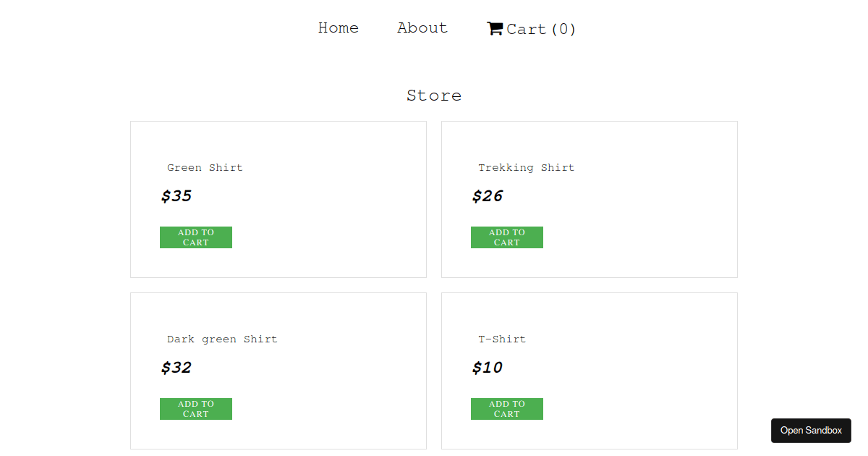The image size is (868, 456).
Task: Click the Store page heading
Action: (x=434, y=95)
